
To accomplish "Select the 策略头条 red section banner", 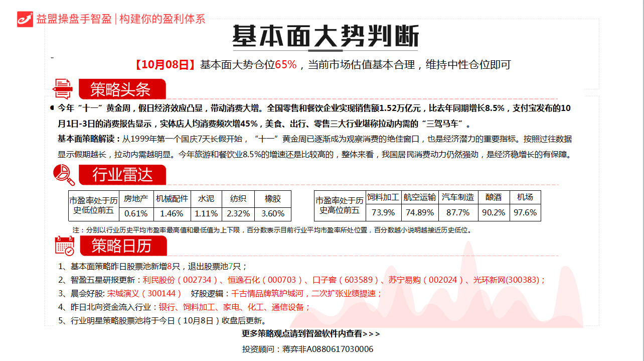I will pos(121,89).
